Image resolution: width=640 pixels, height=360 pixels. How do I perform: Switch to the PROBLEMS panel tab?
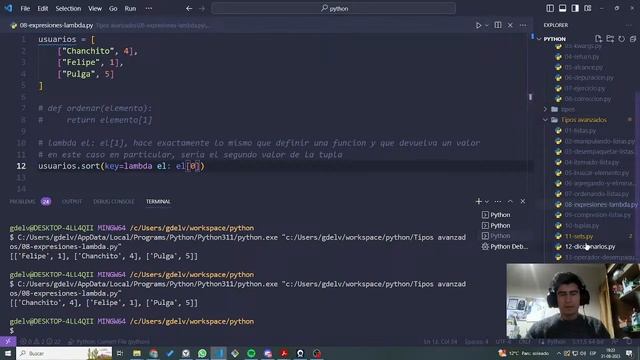22,201
